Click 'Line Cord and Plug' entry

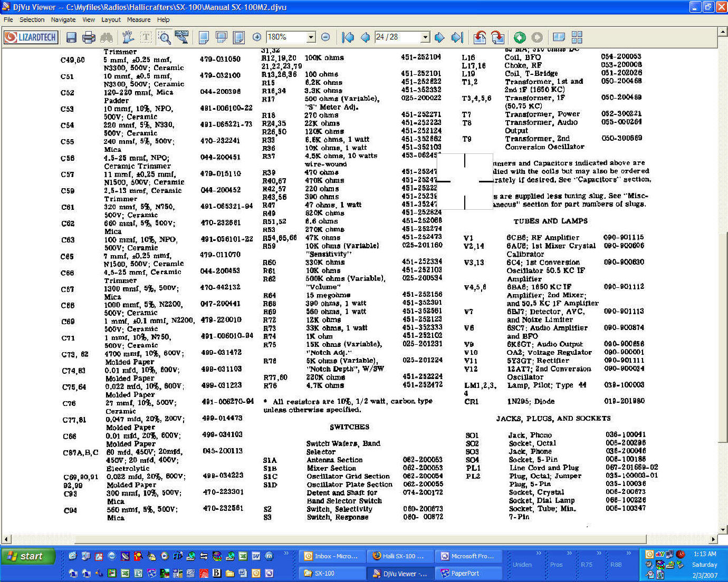(544, 468)
